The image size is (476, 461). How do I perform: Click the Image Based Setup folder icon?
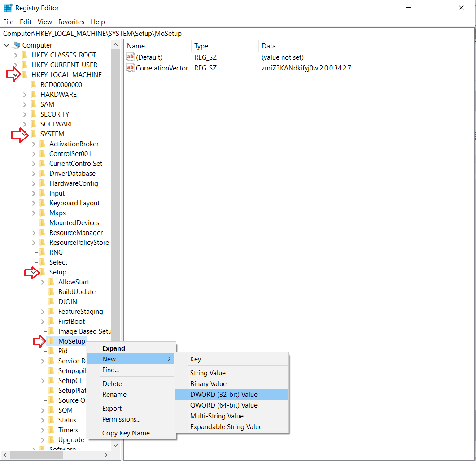tap(52, 331)
